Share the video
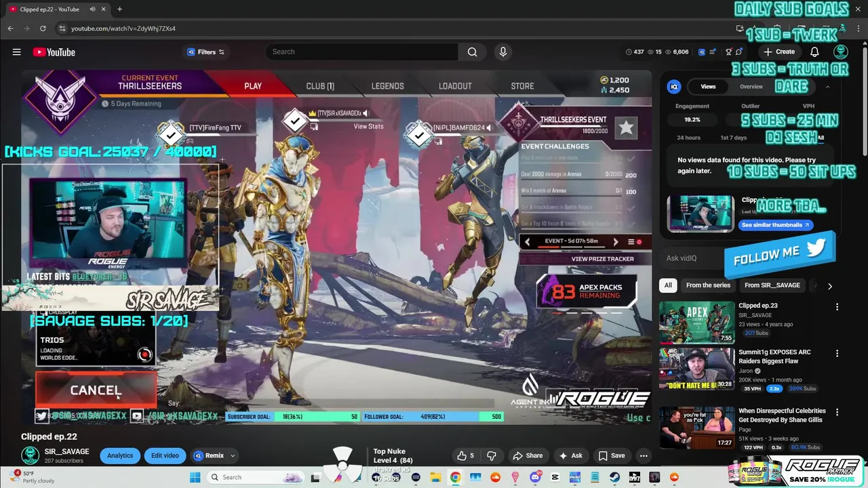The width and height of the screenshot is (868, 488). 528,455
